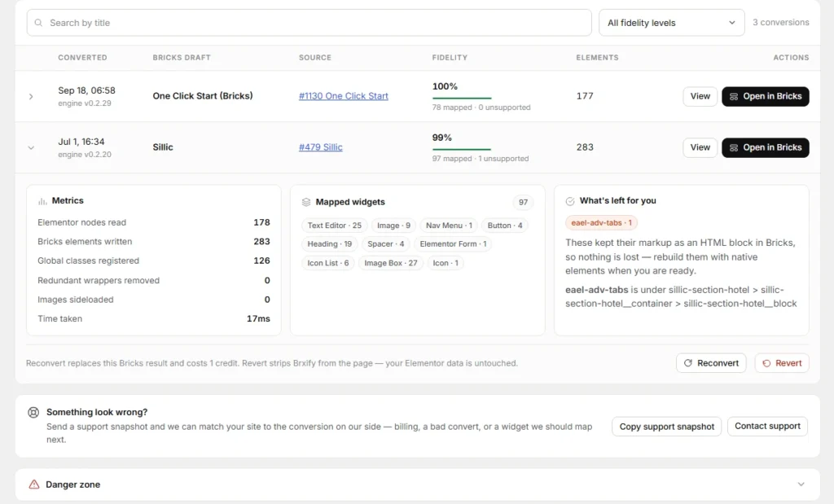Expand the One Click Start (Bricks) row
Image resolution: width=834 pixels, height=504 pixels.
(x=31, y=96)
